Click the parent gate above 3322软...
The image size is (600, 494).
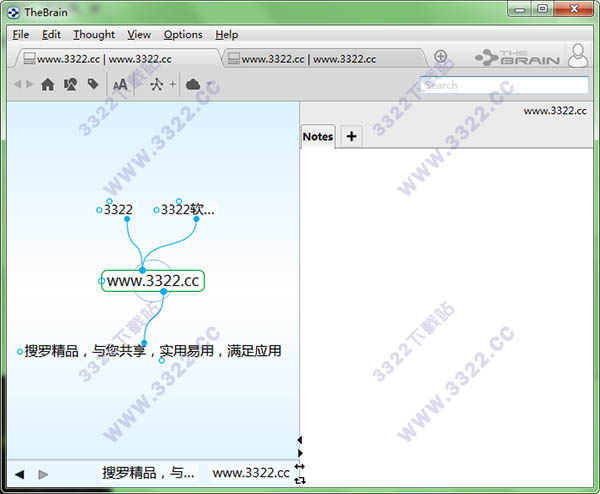[x=179, y=201]
